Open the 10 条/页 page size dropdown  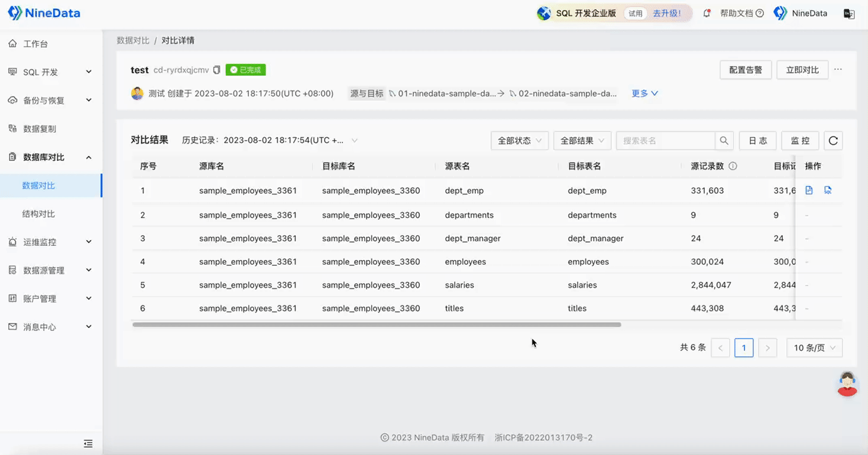tap(814, 348)
